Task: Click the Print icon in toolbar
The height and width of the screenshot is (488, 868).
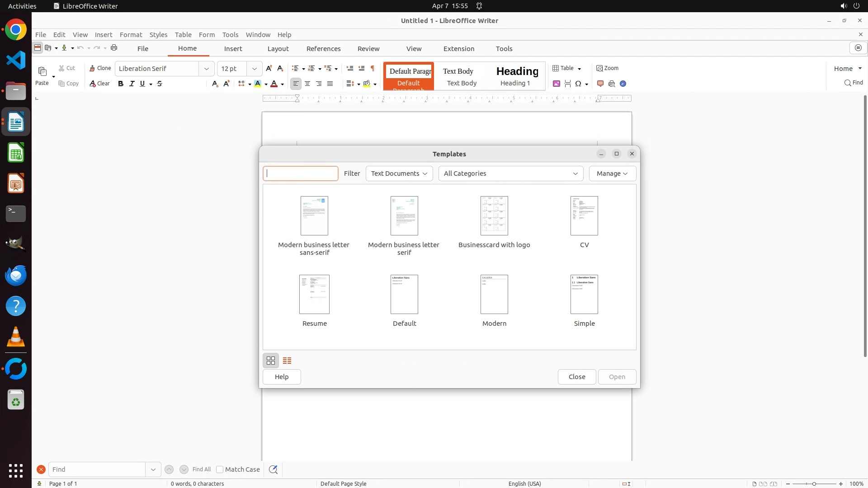Action: [x=114, y=48]
